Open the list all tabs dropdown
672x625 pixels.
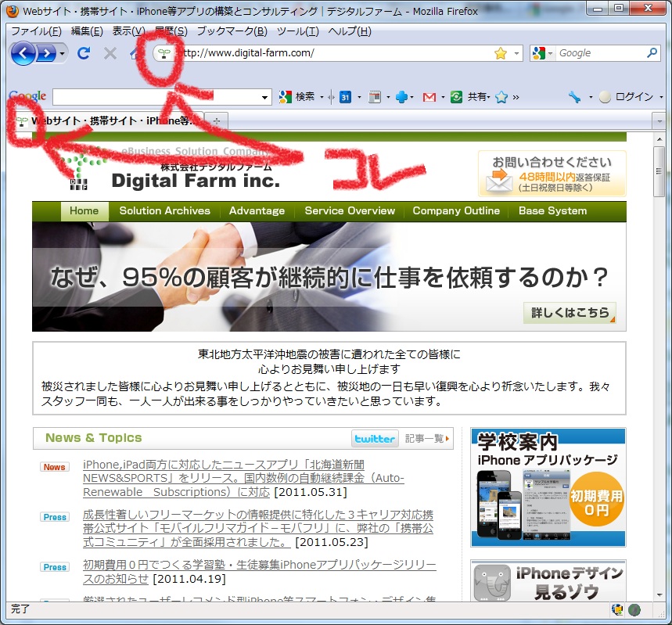659,121
